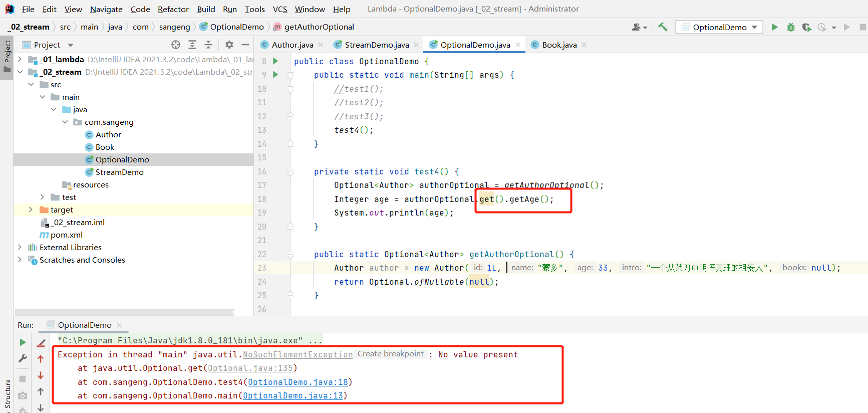Select StreamDemo in project tree
The width and height of the screenshot is (868, 413).
[119, 172]
